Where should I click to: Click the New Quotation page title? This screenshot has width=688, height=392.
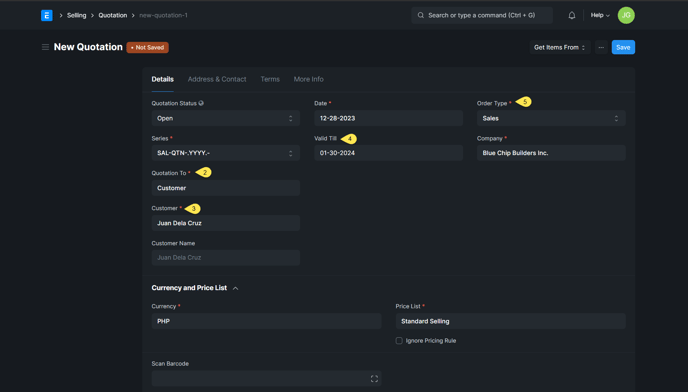[x=88, y=47]
